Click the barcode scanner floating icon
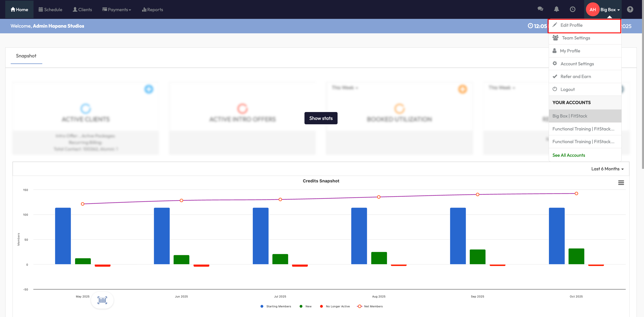The height and width of the screenshot is (317, 644). (x=102, y=300)
